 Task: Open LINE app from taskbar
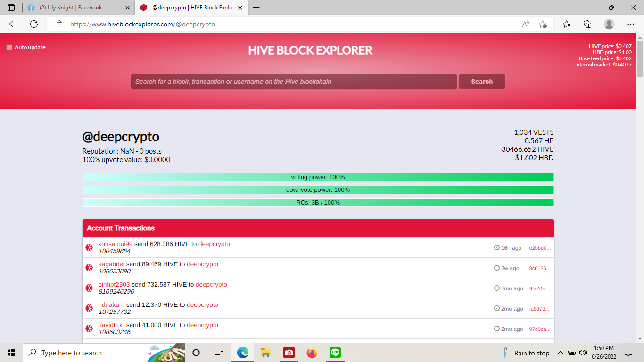pos(335,353)
